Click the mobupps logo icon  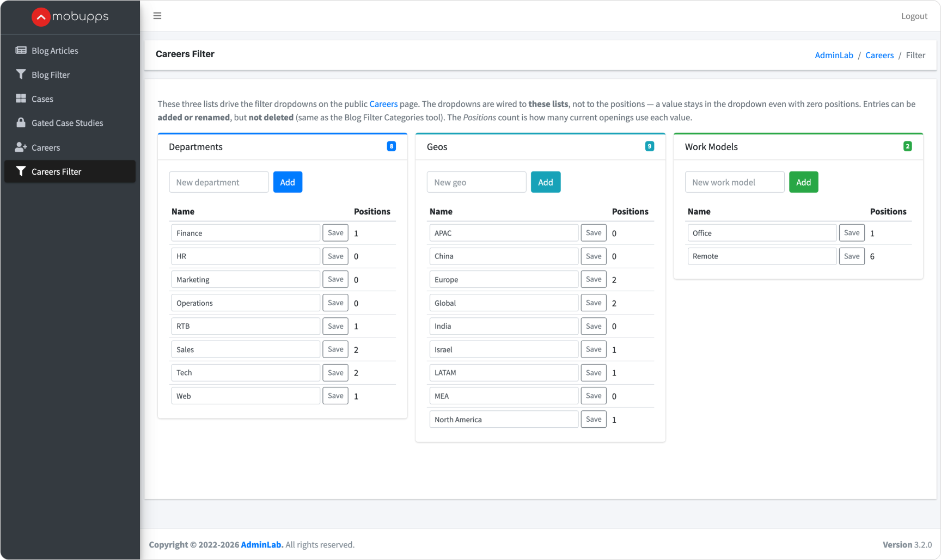41,17
